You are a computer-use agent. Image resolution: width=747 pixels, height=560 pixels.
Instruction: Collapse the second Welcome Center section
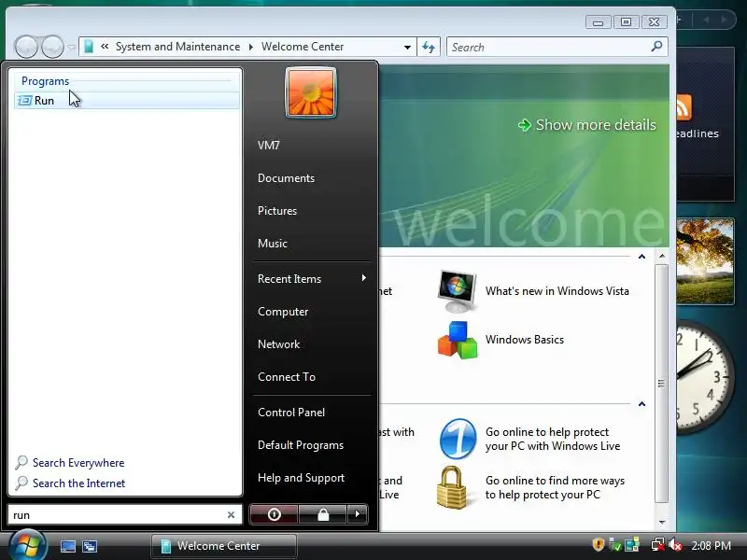(641, 404)
